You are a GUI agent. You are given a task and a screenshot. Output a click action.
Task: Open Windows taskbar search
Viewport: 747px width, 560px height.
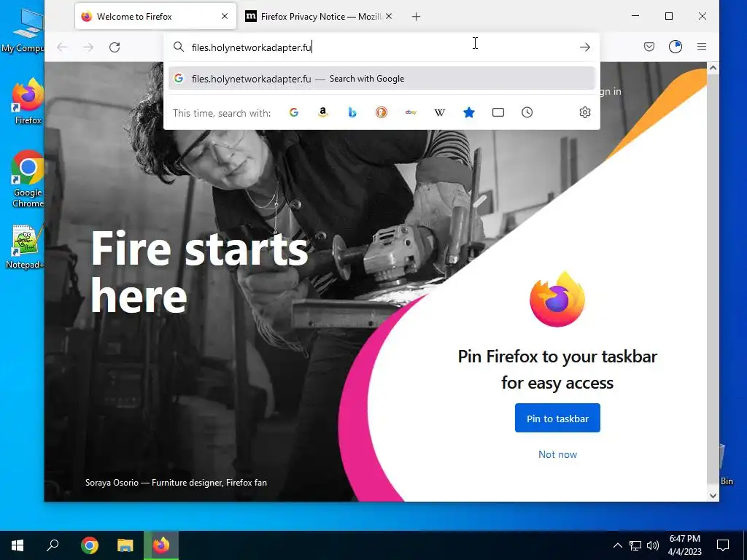point(53,545)
